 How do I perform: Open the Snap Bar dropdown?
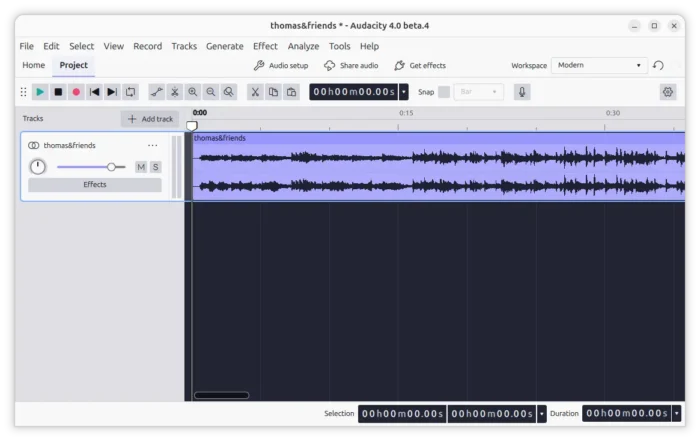click(x=479, y=92)
